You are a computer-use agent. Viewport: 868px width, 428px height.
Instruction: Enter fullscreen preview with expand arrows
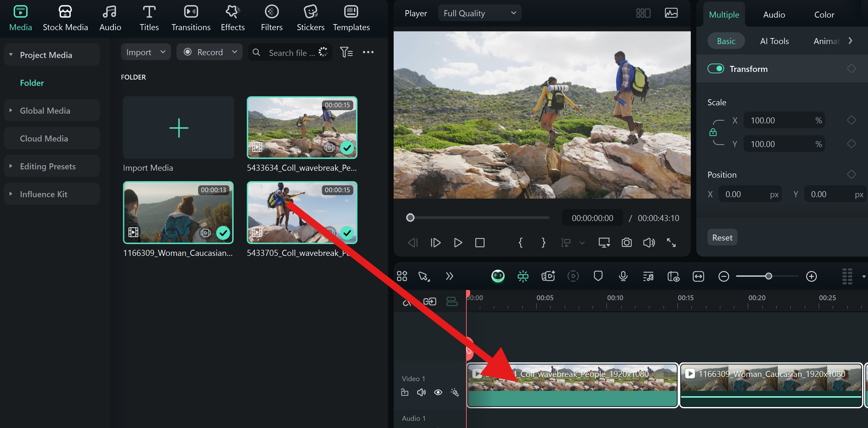[x=671, y=242]
